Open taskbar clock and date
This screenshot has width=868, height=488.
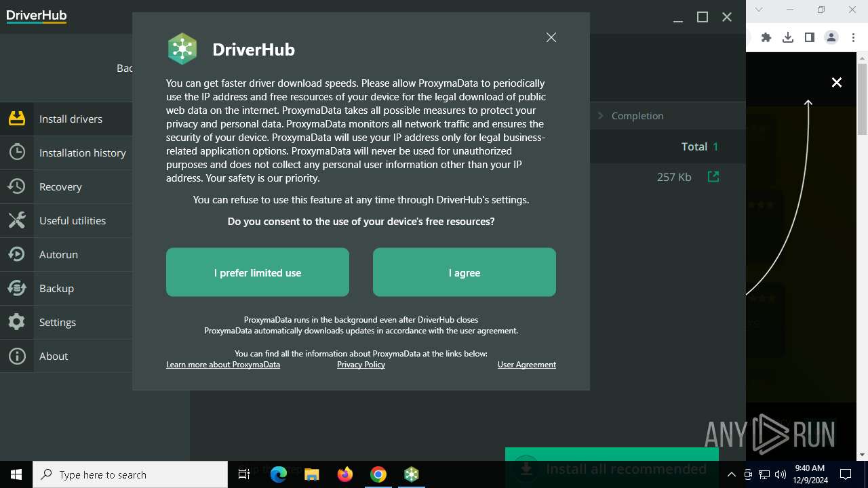pyautogui.click(x=810, y=474)
